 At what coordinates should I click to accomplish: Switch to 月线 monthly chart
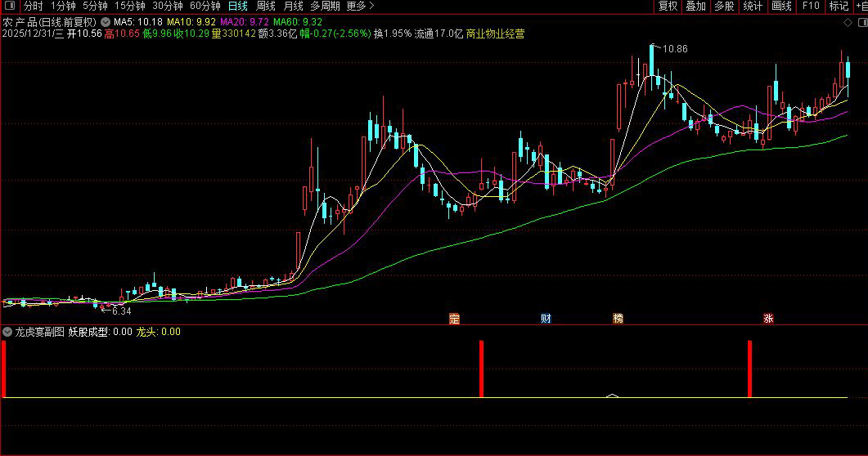[x=294, y=6]
